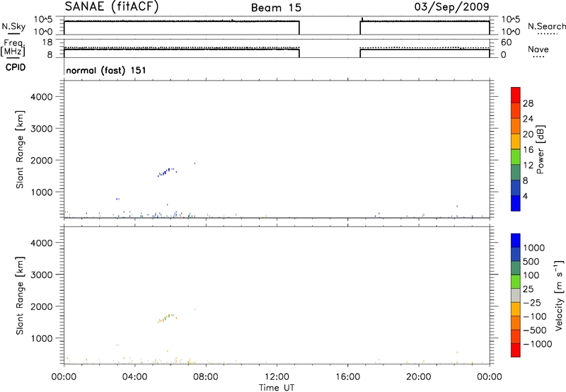Pick the Power colorbar segment between 4 and 8
The width and height of the screenshot is (566, 392).
point(516,188)
